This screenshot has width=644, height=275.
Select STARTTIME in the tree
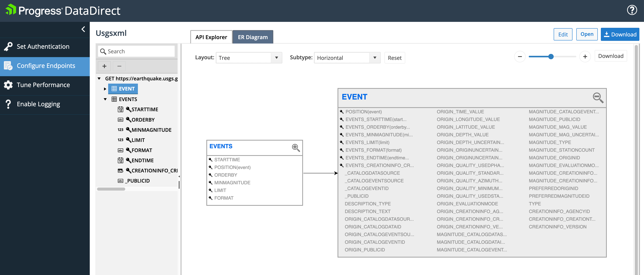click(x=145, y=110)
